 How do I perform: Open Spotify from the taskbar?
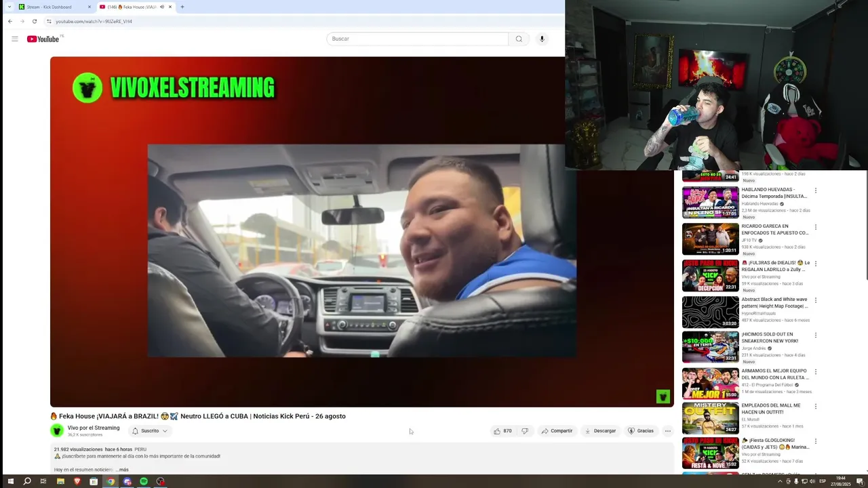click(144, 481)
